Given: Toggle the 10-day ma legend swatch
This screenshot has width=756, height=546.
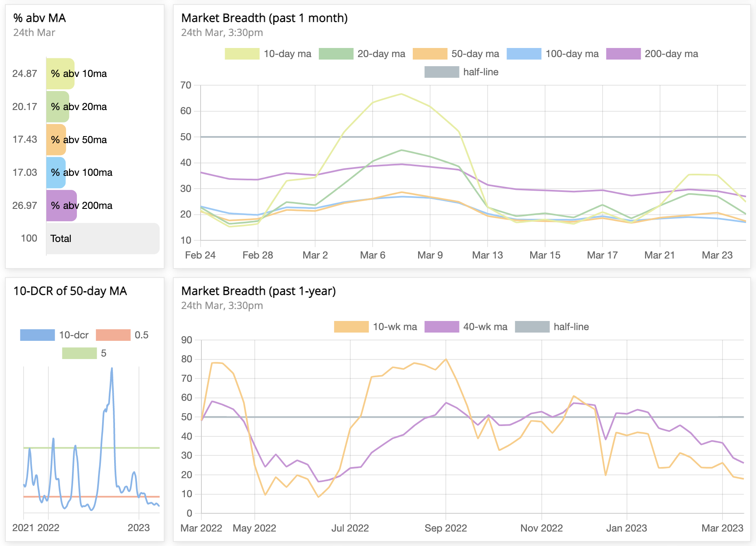Looking at the screenshot, I should [x=242, y=54].
